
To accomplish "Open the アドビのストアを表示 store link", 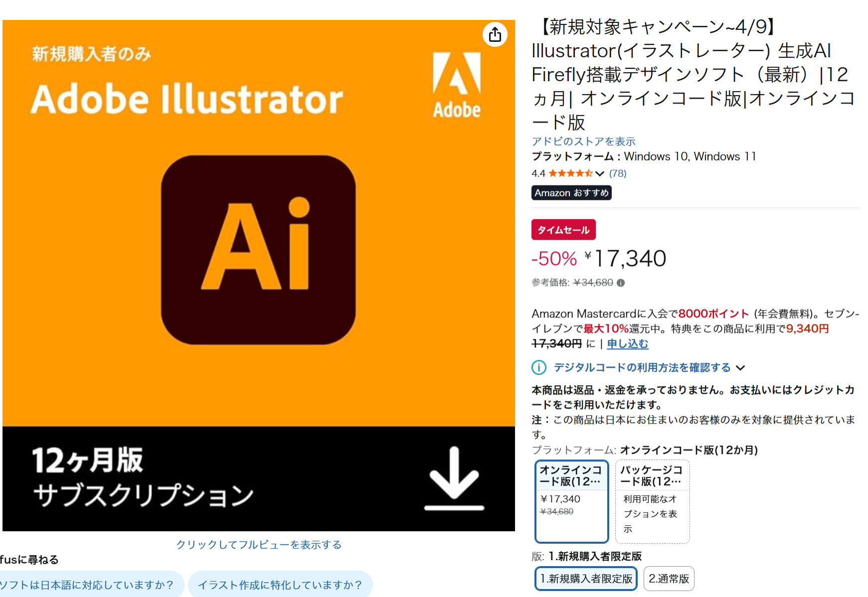I will [x=583, y=142].
